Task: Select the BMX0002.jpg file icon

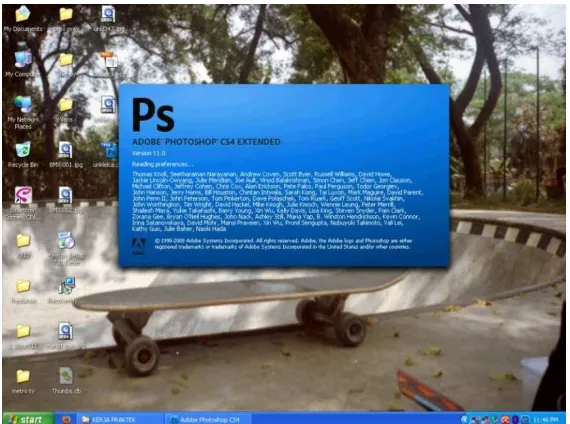Action: pos(66,200)
